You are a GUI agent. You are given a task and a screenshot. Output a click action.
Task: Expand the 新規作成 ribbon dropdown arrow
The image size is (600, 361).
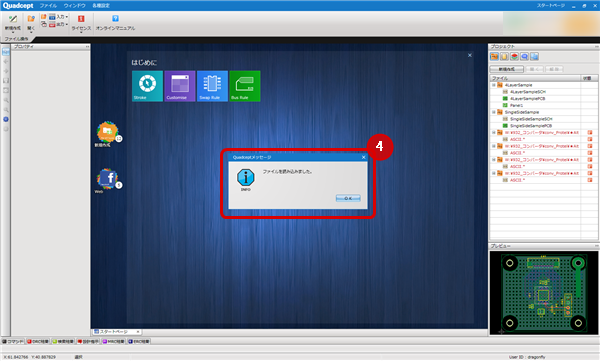tap(13, 33)
